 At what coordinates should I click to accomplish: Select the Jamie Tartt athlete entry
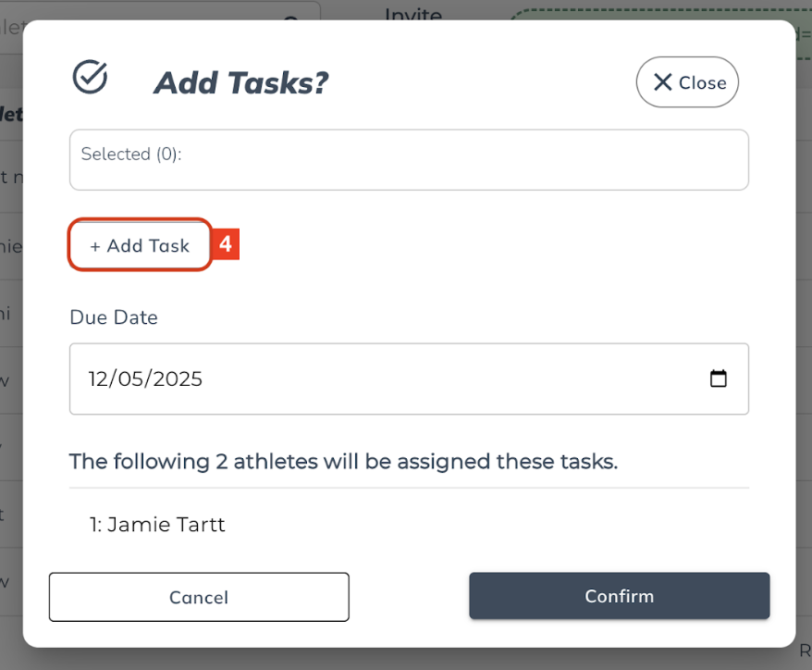(157, 525)
